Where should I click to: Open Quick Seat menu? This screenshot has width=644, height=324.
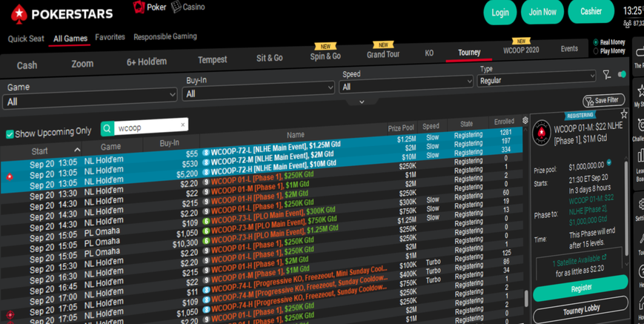click(x=25, y=39)
